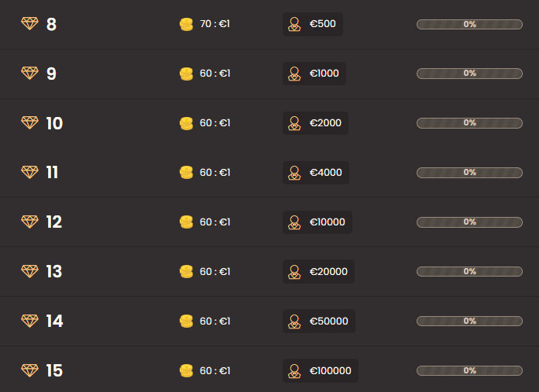539x392 pixels.
Task: Click the level 9 progress bar
Action: pos(469,74)
